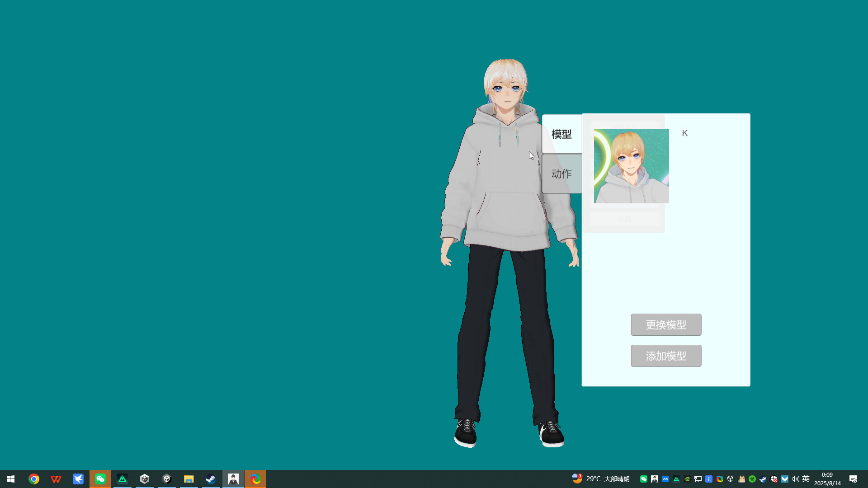The width and height of the screenshot is (868, 488).
Task: Open WeChat from the taskbar
Action: [x=100, y=479]
